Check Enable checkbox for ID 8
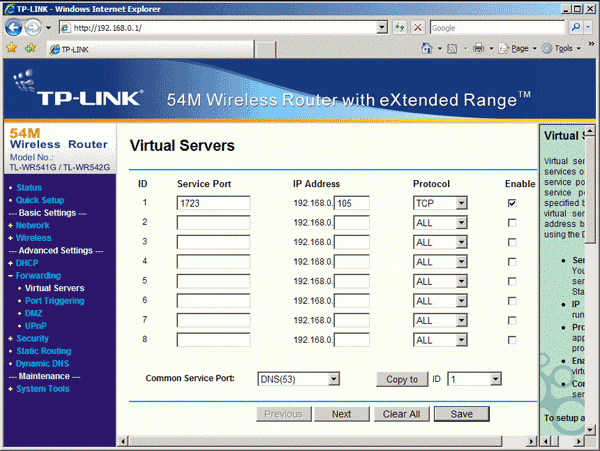The width and height of the screenshot is (600, 451). (x=512, y=340)
